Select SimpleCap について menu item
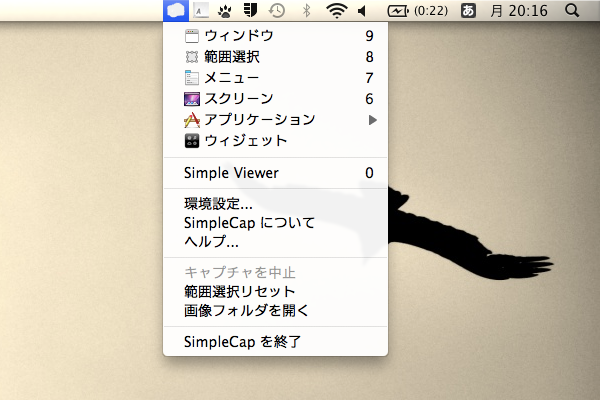 coord(276,223)
